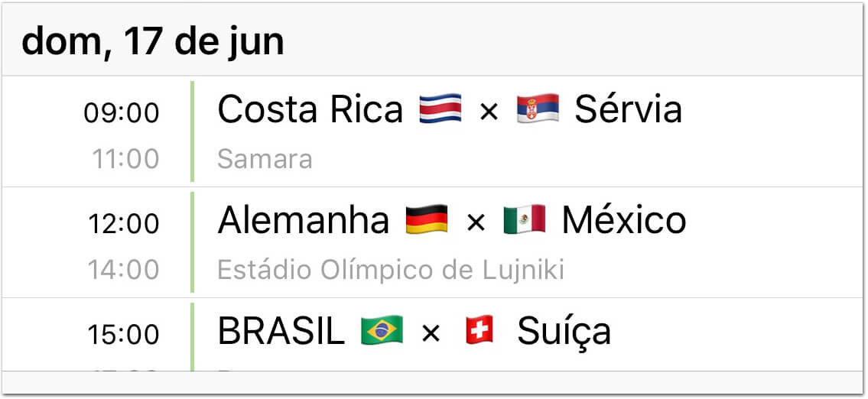Click the Brazil flag icon

(382, 330)
